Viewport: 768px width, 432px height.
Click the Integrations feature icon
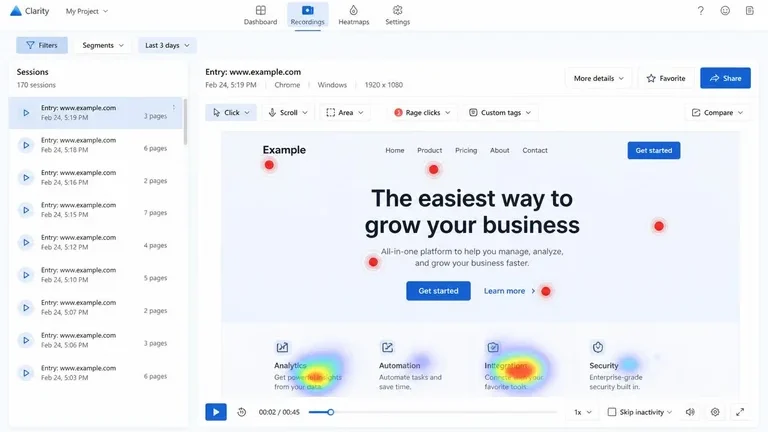tap(493, 347)
